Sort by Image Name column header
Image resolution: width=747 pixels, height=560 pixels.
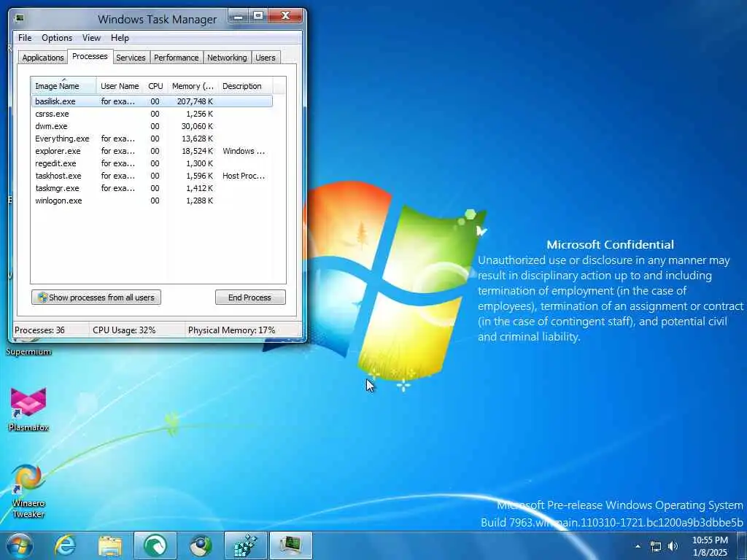pyautogui.click(x=64, y=86)
